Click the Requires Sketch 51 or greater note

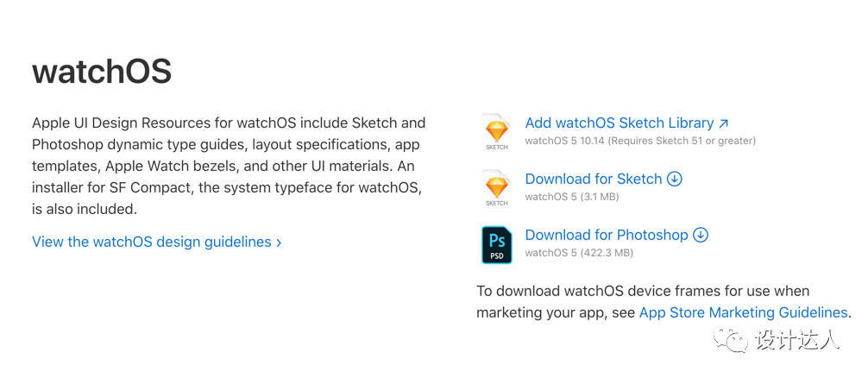tap(682, 141)
